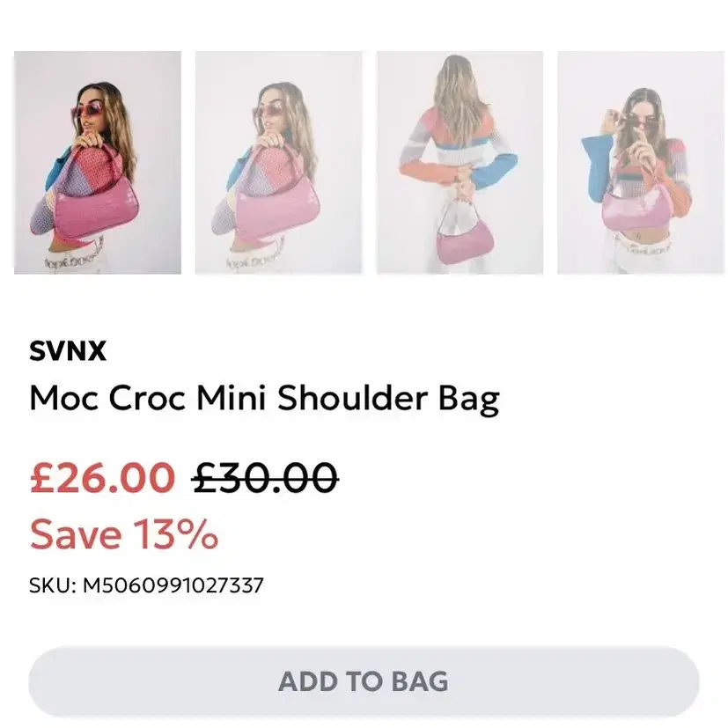Click the crossed-out £30.00 original price
This screenshot has height=728, width=728.
tap(265, 477)
